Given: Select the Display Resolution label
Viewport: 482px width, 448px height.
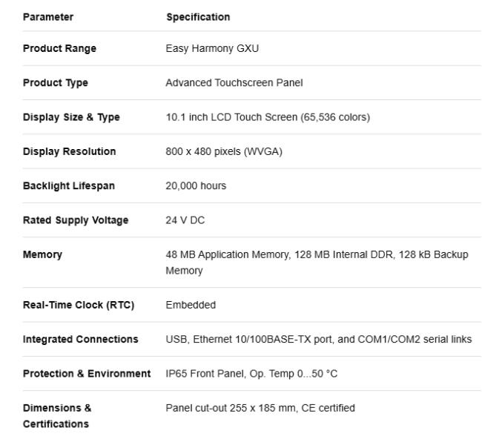Looking at the screenshot, I should pos(70,151).
